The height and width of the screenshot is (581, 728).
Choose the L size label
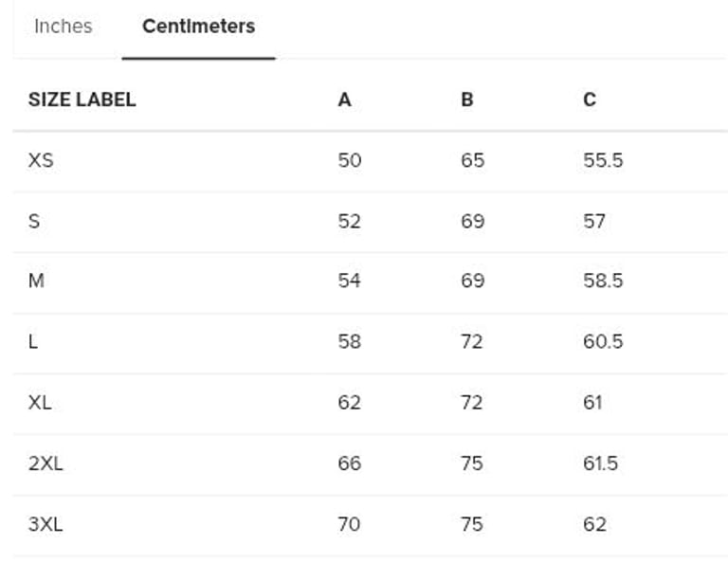click(33, 341)
